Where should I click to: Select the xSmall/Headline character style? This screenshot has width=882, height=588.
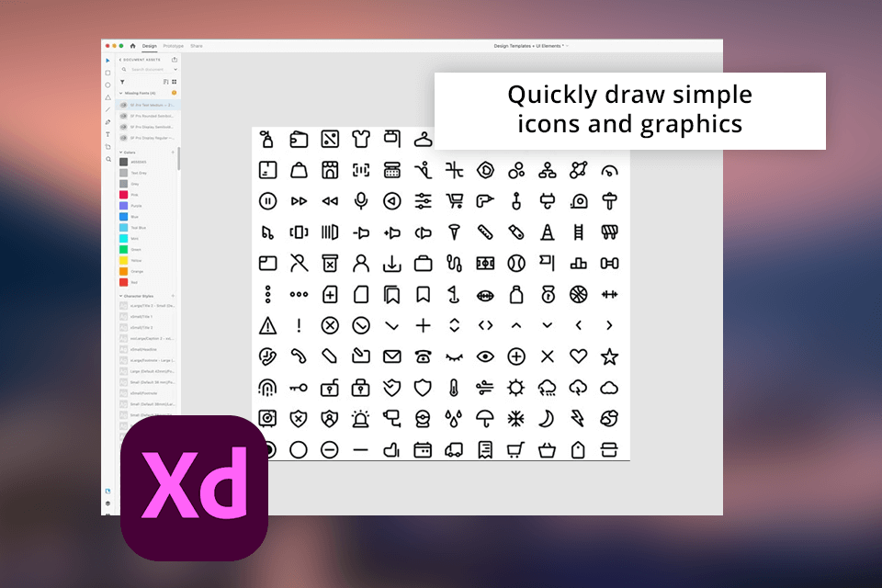[147, 349]
